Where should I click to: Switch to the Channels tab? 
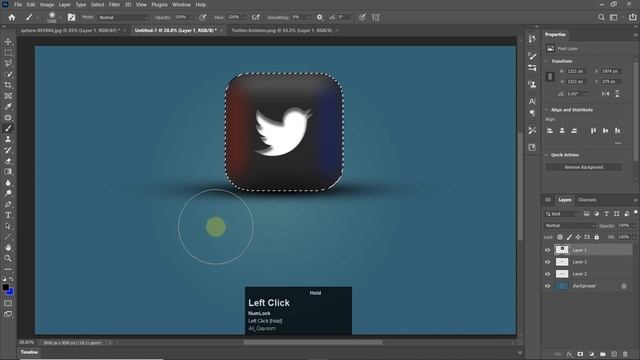(587, 200)
